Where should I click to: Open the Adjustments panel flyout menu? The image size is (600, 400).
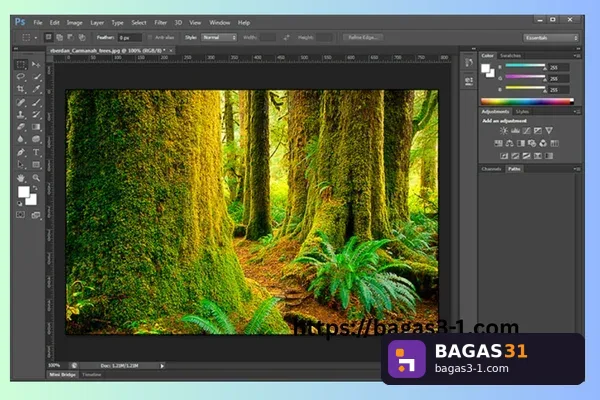point(577,112)
